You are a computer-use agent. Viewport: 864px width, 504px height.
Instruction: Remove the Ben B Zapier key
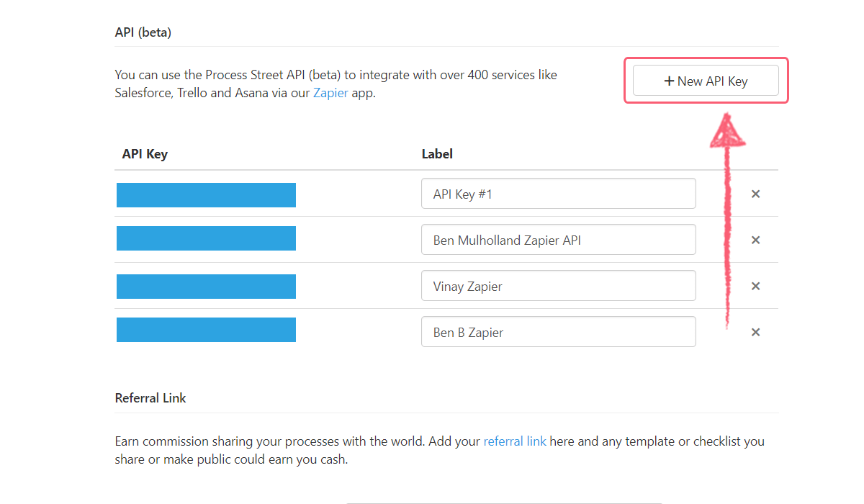(755, 332)
